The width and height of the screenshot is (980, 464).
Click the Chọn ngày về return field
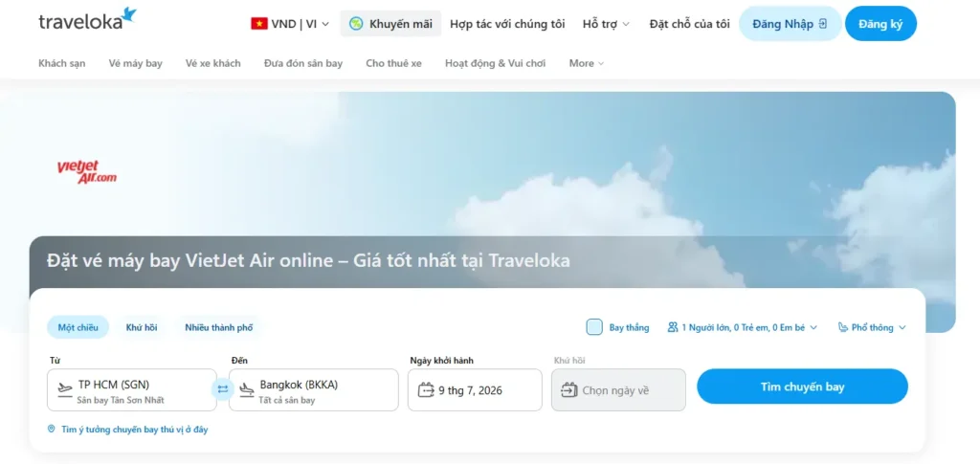[x=618, y=389]
